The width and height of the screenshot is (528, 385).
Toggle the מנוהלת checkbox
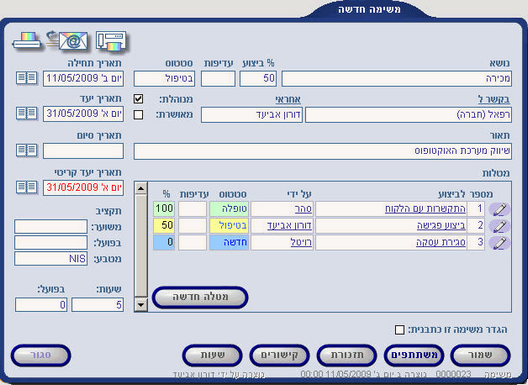(138, 99)
